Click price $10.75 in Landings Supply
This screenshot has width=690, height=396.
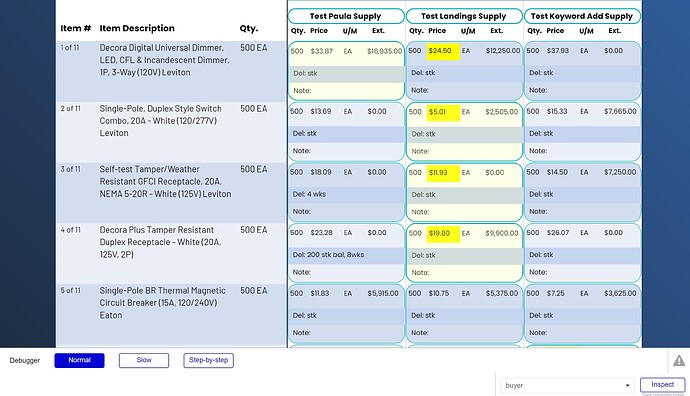click(x=439, y=293)
